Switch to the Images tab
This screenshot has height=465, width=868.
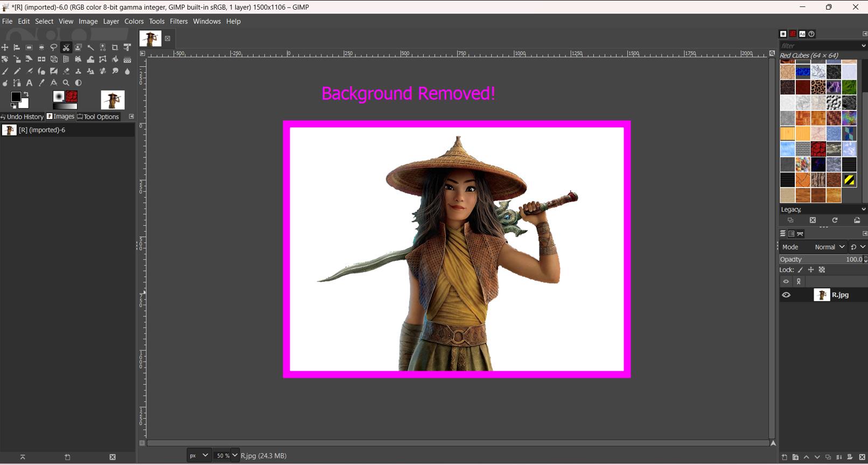point(60,116)
